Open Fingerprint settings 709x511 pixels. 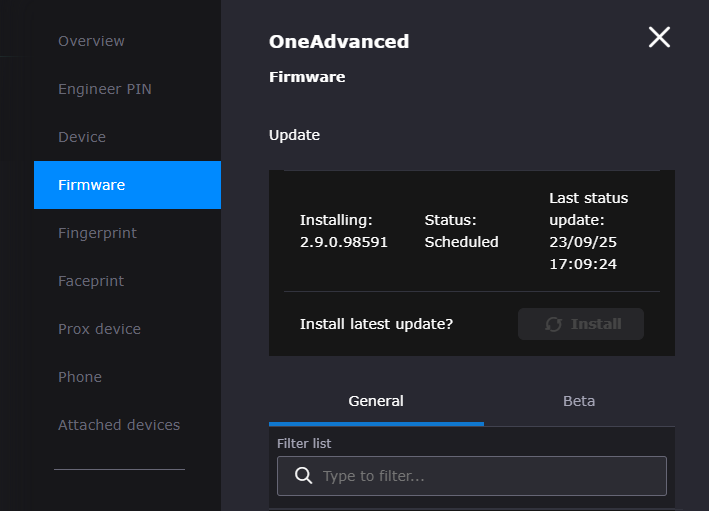(97, 233)
